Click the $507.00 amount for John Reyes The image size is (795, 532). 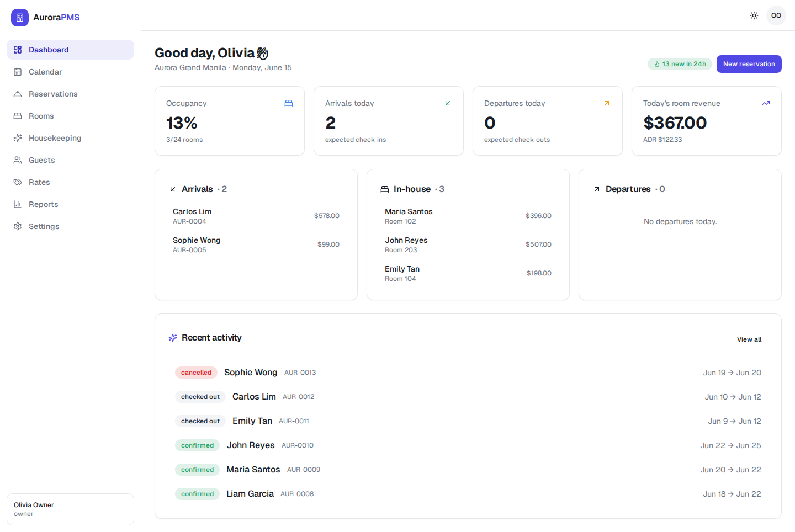coord(538,244)
